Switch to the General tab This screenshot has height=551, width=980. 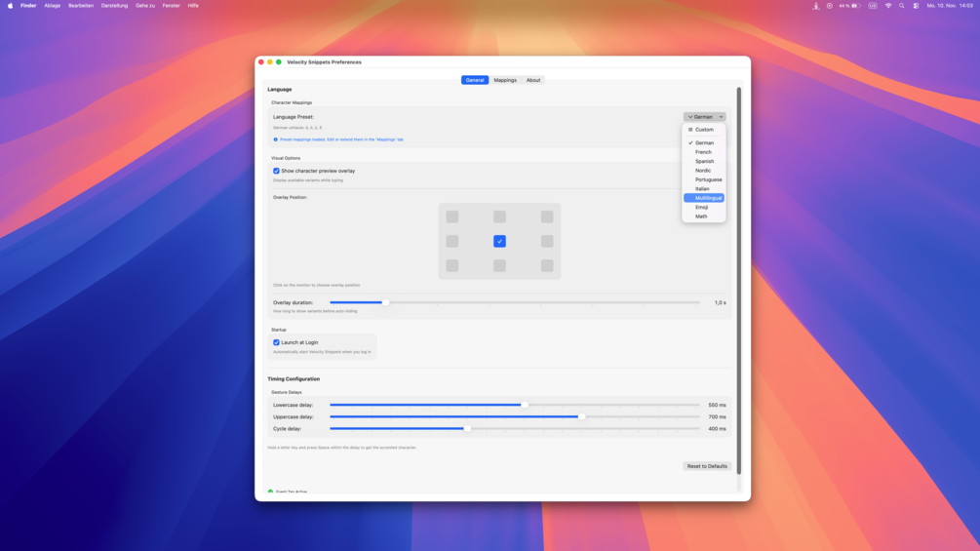tap(475, 80)
